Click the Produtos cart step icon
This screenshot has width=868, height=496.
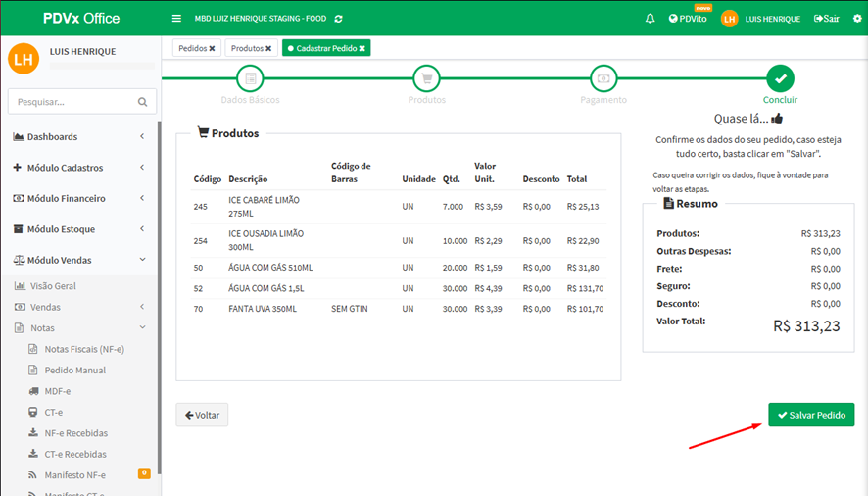click(x=426, y=78)
